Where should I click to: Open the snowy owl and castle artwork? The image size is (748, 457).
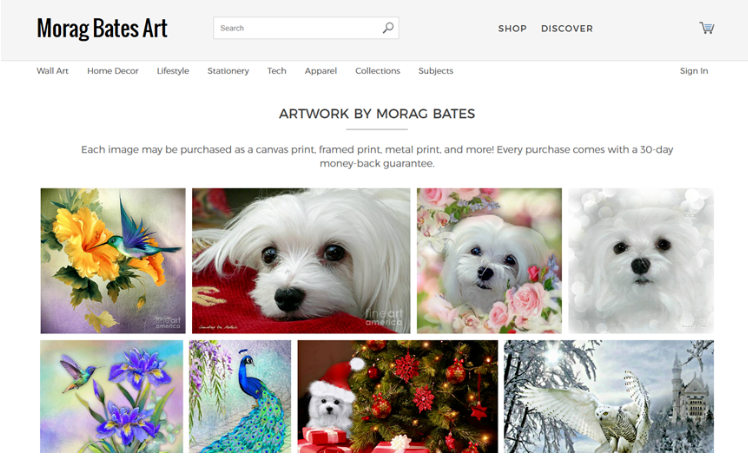609,396
